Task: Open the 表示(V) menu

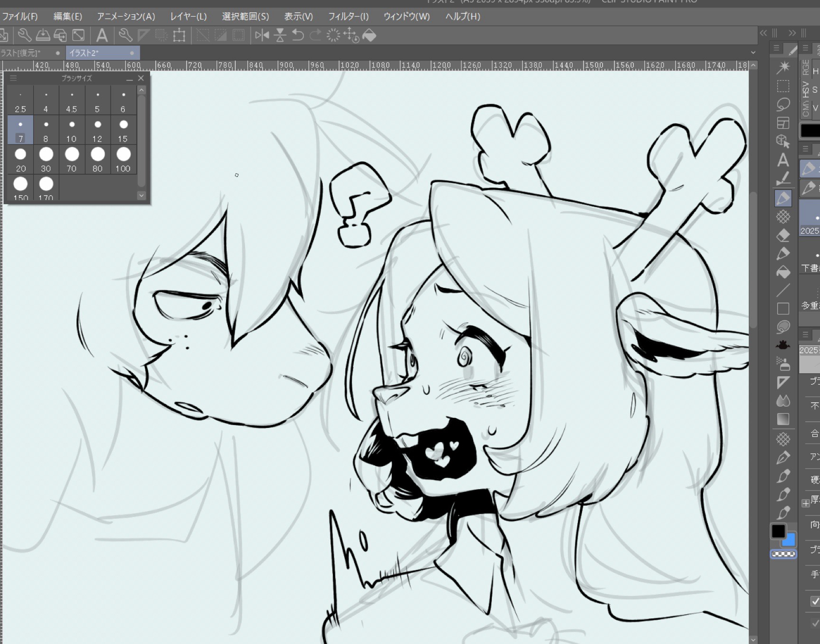Action: coord(299,17)
